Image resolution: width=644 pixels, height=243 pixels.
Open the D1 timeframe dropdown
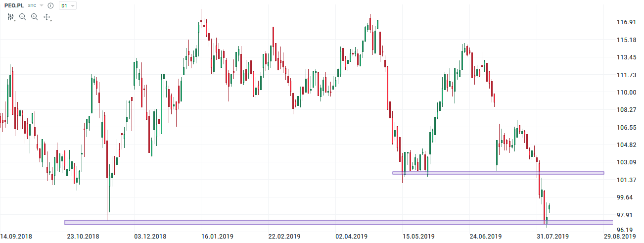click(x=67, y=5)
